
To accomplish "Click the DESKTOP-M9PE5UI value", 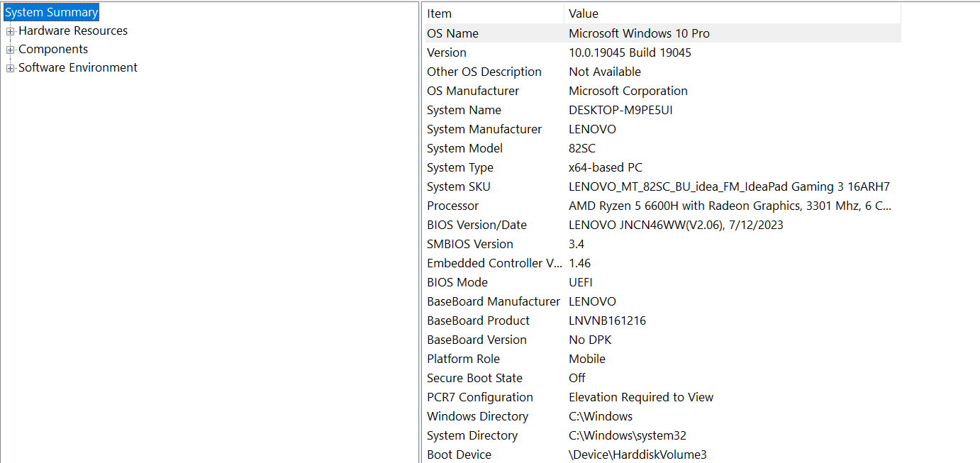I will (620, 110).
